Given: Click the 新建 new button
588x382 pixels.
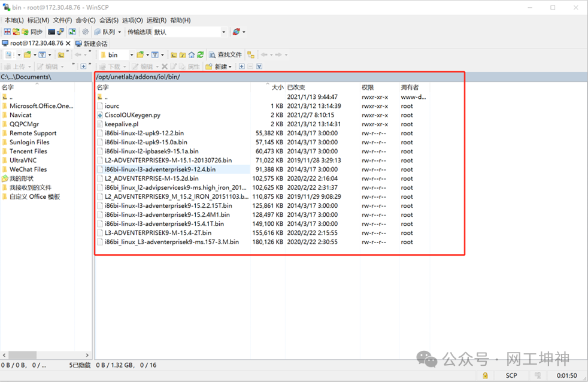Looking at the screenshot, I should 216,66.
